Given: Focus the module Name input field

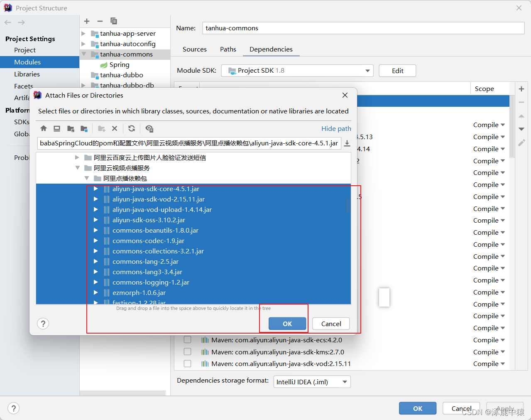Looking at the screenshot, I should coord(363,28).
